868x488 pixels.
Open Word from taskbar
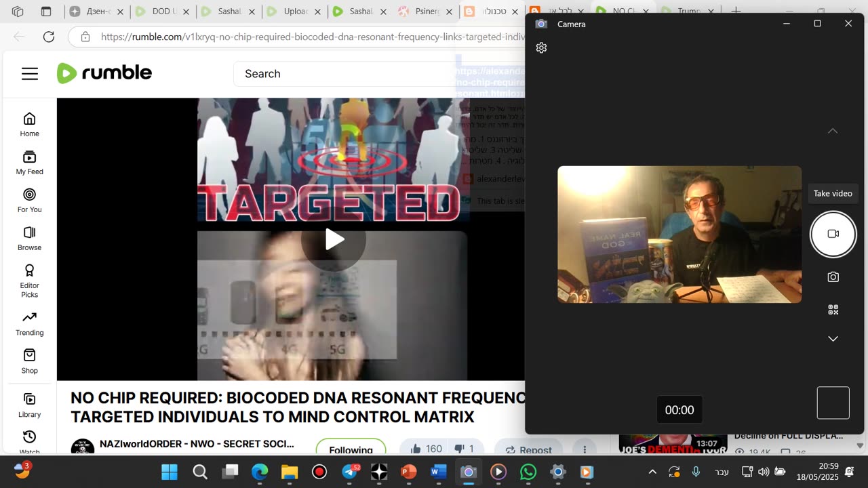click(439, 472)
